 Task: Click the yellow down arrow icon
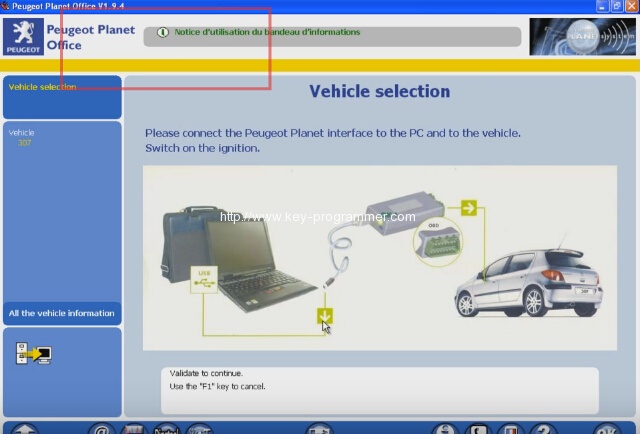point(325,316)
